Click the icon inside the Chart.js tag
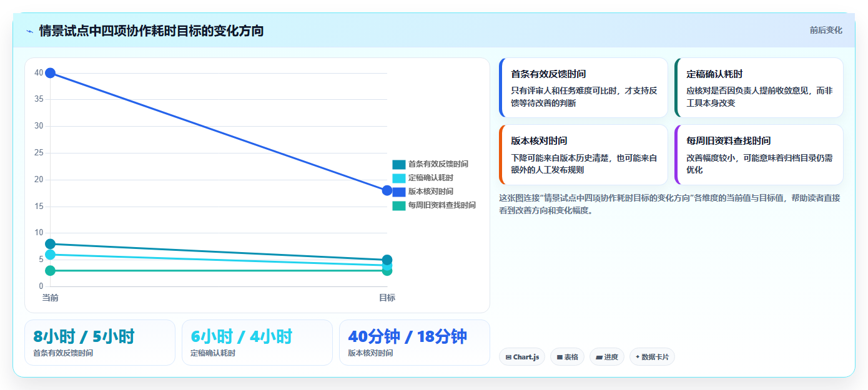The height and width of the screenshot is (390, 868). coord(508,358)
